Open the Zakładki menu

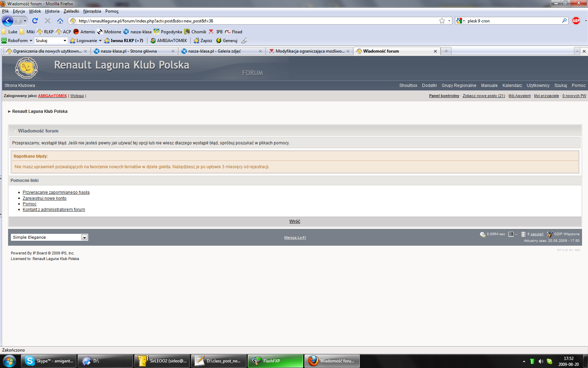click(x=71, y=11)
